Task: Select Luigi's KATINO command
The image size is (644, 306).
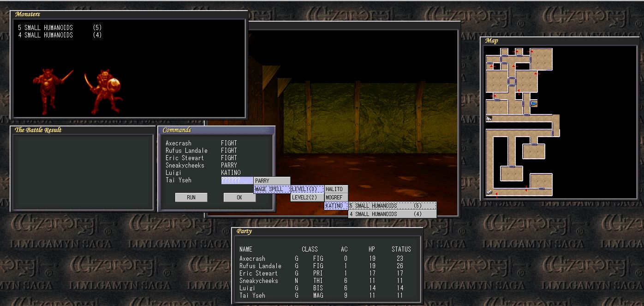Action: tap(230, 173)
